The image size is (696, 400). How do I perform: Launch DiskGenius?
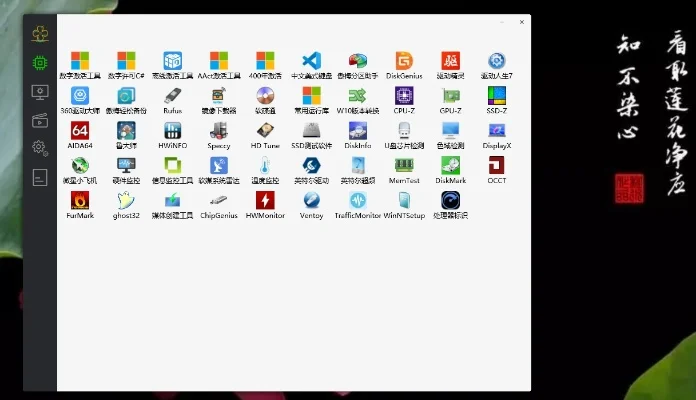(x=404, y=66)
